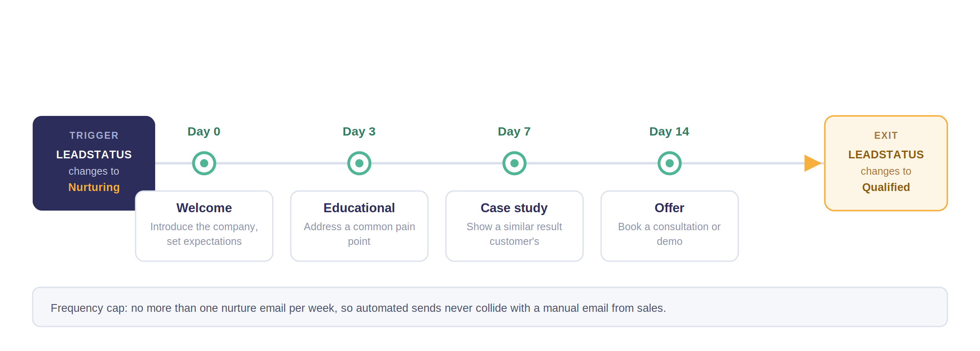
Task: Click the Qualified status text
Action: [886, 187]
